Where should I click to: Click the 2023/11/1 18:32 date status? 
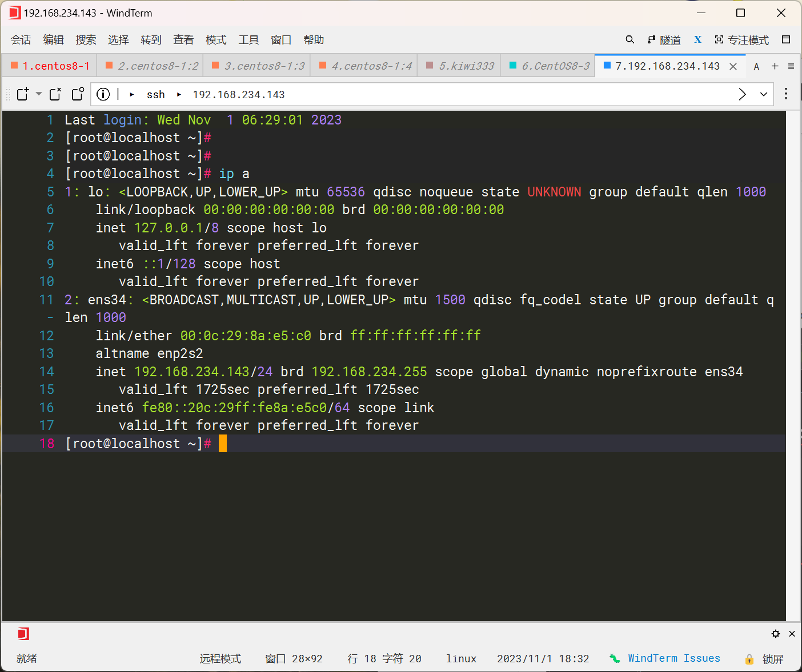pos(543,659)
